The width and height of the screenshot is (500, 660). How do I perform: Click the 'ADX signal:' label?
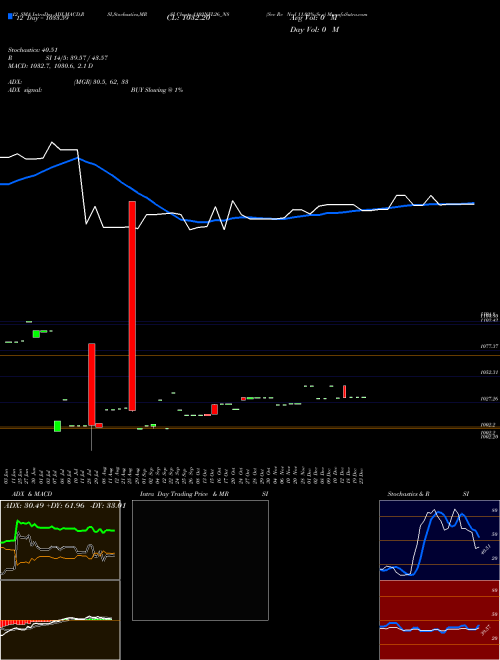click(25, 90)
